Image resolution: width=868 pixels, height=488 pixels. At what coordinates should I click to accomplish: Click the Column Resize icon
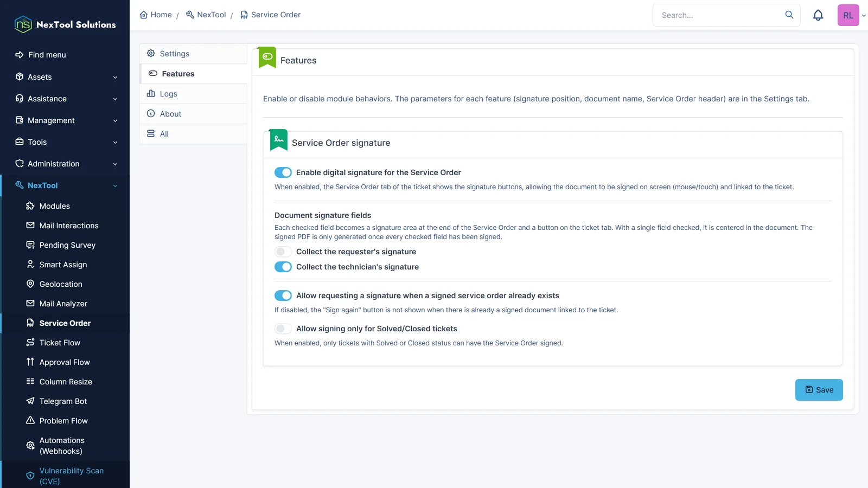pyautogui.click(x=30, y=382)
